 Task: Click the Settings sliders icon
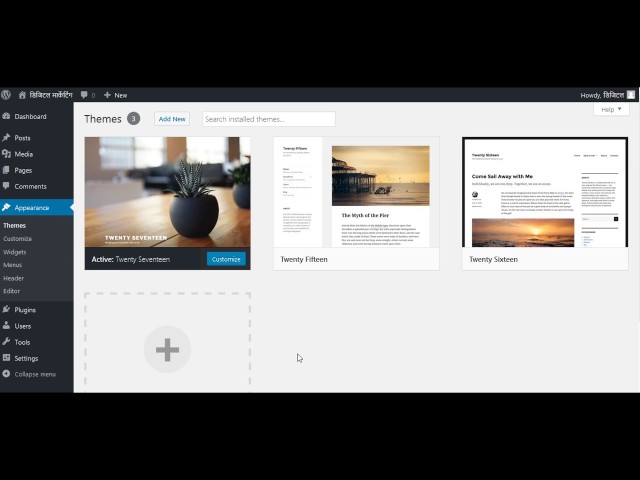tap(6, 358)
